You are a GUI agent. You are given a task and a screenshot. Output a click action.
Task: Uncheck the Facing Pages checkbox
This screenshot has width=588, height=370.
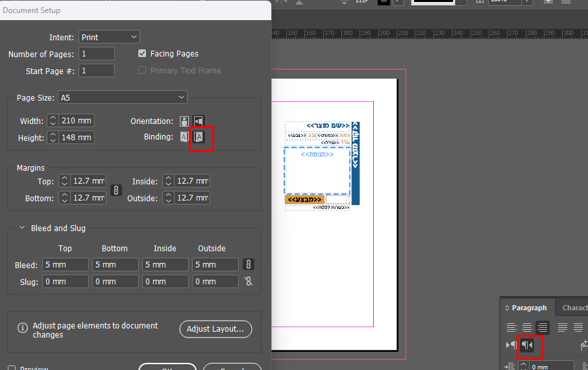[142, 54]
